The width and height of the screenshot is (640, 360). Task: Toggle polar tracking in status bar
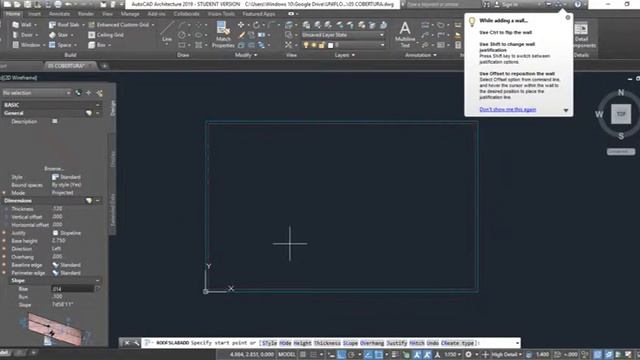coord(351,354)
